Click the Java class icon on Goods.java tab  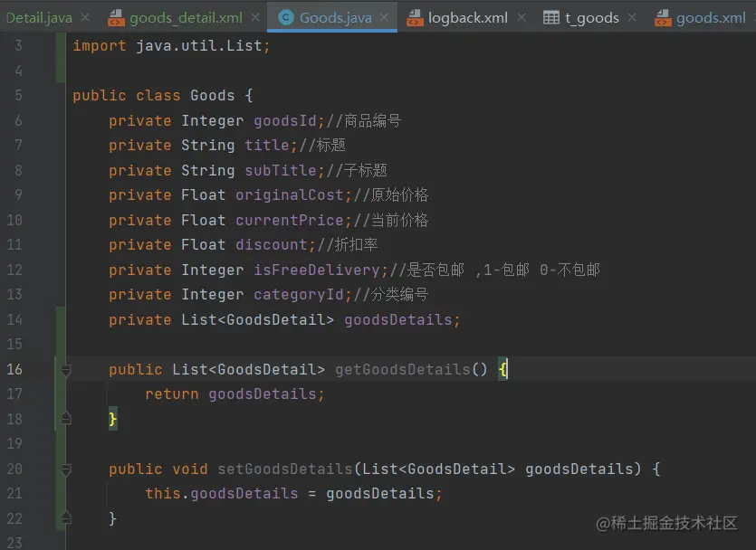[286, 18]
